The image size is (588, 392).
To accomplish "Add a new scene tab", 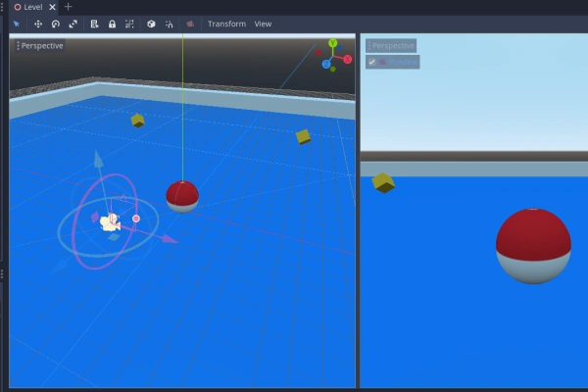I will click(x=68, y=7).
